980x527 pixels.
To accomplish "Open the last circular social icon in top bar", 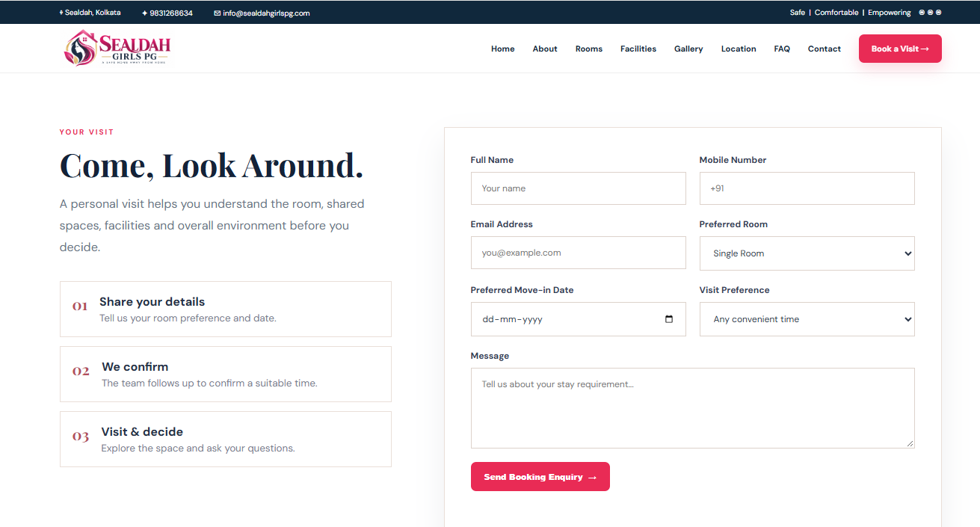I will [939, 12].
